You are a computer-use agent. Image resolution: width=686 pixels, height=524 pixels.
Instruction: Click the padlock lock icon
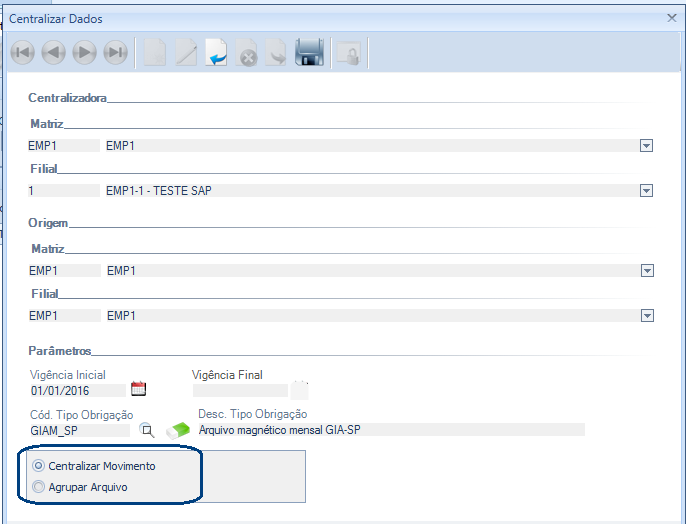pos(349,53)
